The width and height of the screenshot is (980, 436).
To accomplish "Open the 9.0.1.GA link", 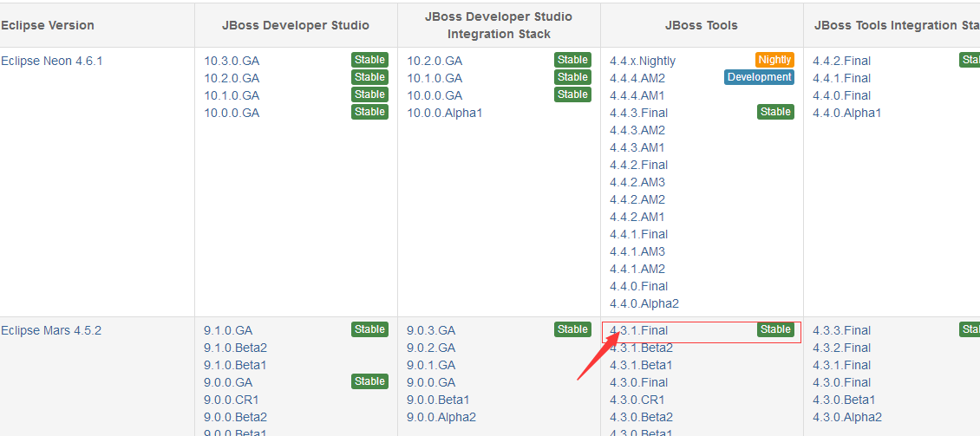I will click(x=431, y=365).
